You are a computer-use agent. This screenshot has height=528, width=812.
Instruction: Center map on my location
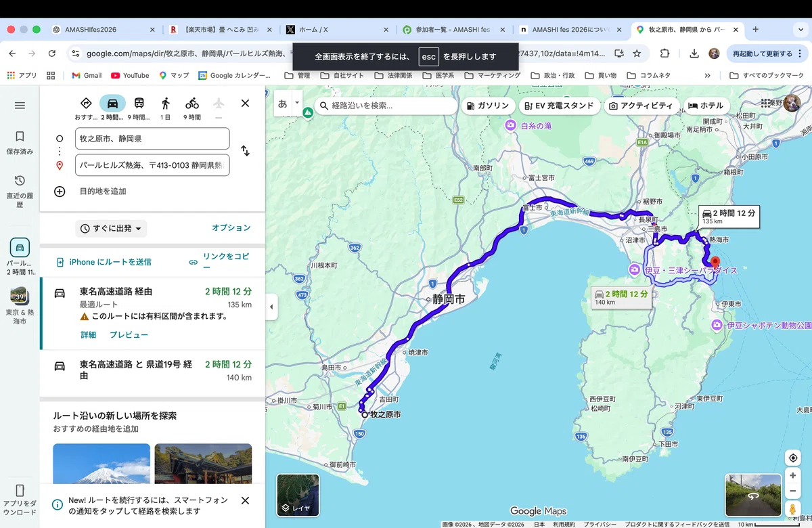[793, 458]
